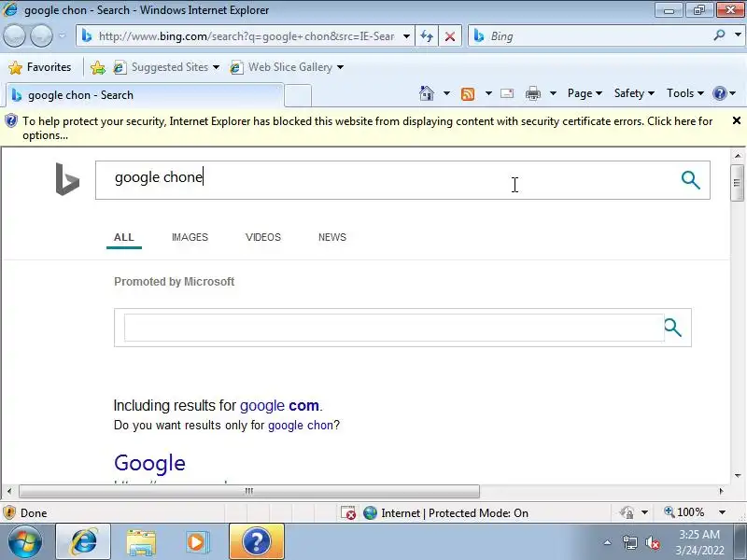Click the network tray icon
747x560 pixels.
tap(629, 542)
